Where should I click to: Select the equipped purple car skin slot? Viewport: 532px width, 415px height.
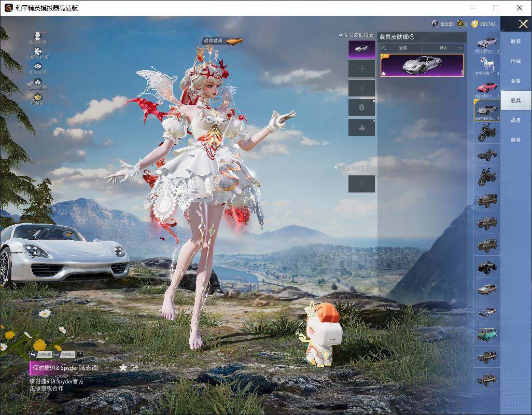[x=362, y=49]
